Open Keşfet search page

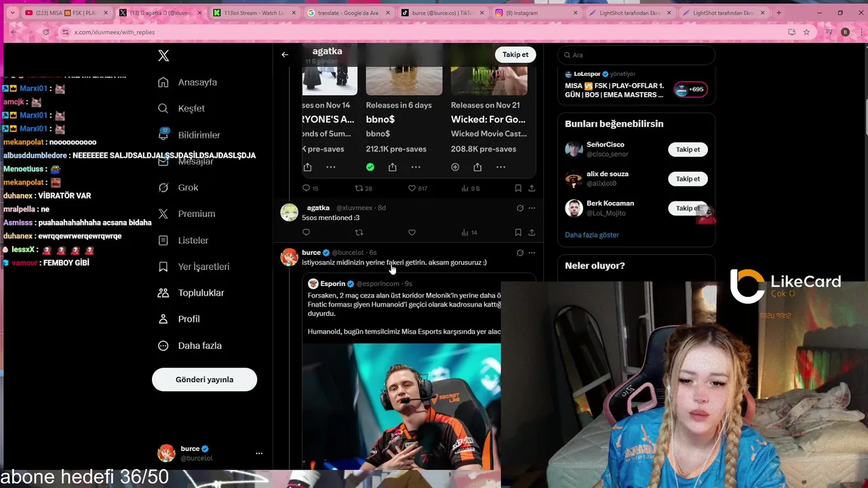point(181,108)
